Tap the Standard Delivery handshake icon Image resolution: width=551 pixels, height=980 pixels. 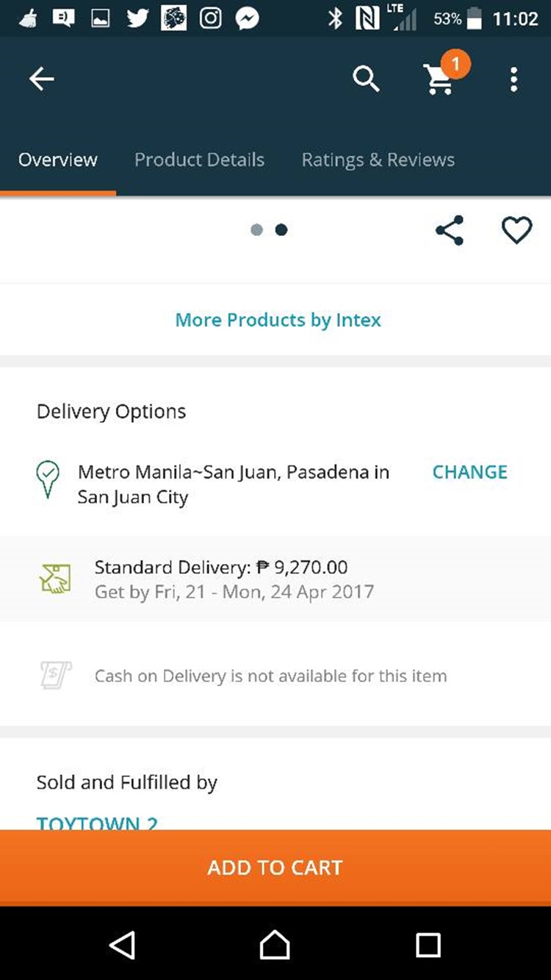(55, 579)
